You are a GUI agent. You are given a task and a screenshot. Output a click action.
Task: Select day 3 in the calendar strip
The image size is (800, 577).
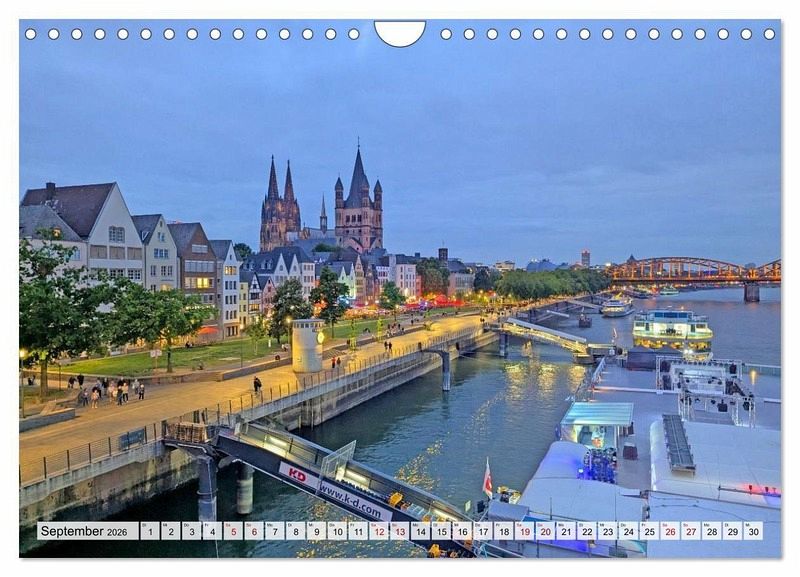[191, 531]
